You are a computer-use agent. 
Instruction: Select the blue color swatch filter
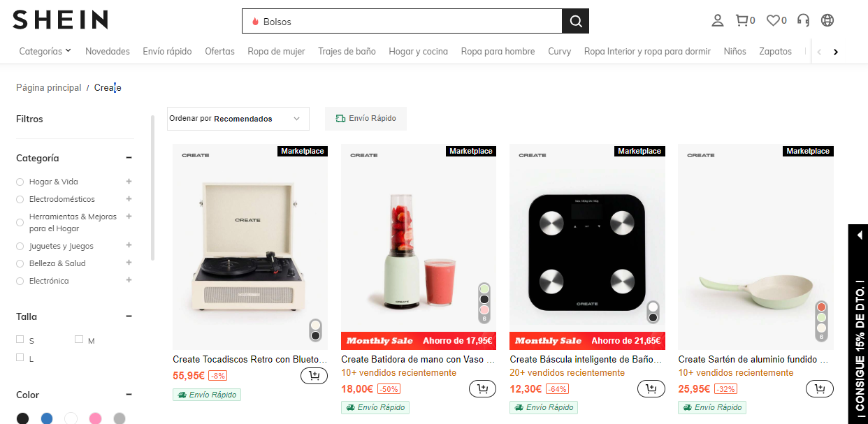coord(47,418)
